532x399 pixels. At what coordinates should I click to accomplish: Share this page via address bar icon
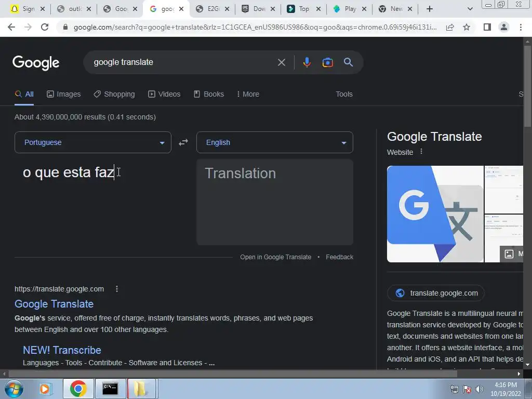coord(450,27)
